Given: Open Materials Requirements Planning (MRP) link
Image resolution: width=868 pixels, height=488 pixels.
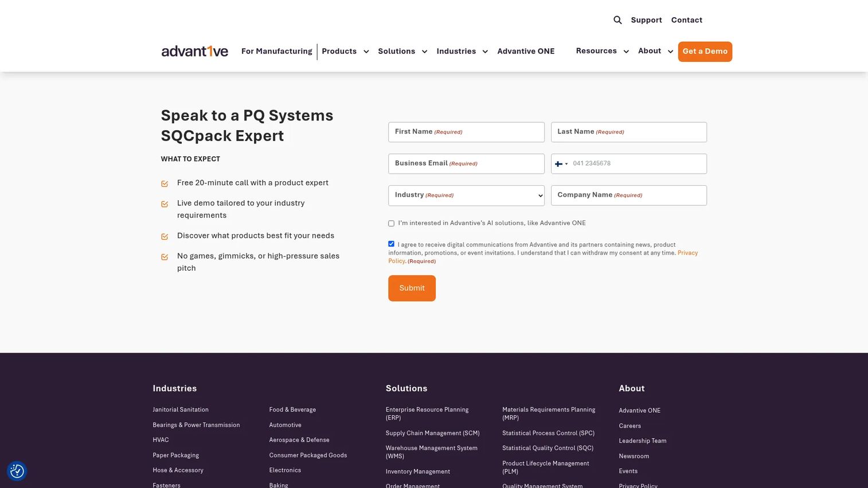Looking at the screenshot, I should (x=549, y=414).
